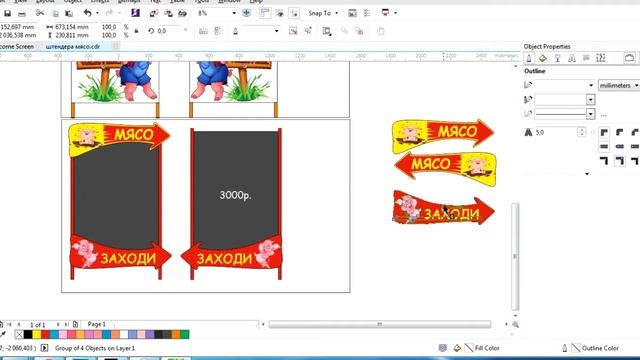640x360 pixels.
Task: Click the No Color swatch in palette
Action: point(19,335)
